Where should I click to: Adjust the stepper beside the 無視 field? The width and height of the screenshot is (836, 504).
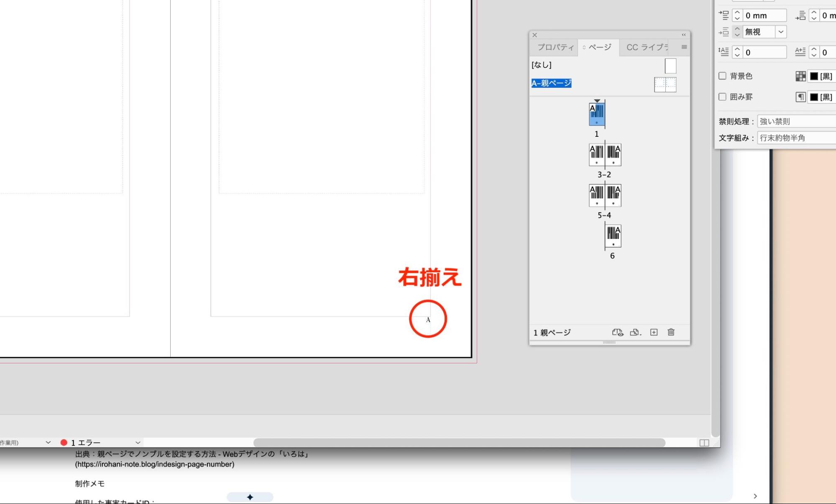(737, 32)
